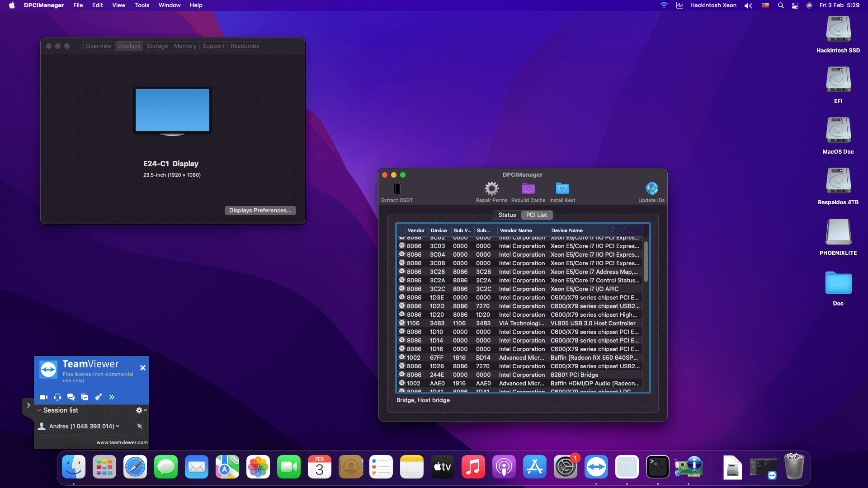
Task: Click Displays Preferences button
Action: (x=260, y=211)
